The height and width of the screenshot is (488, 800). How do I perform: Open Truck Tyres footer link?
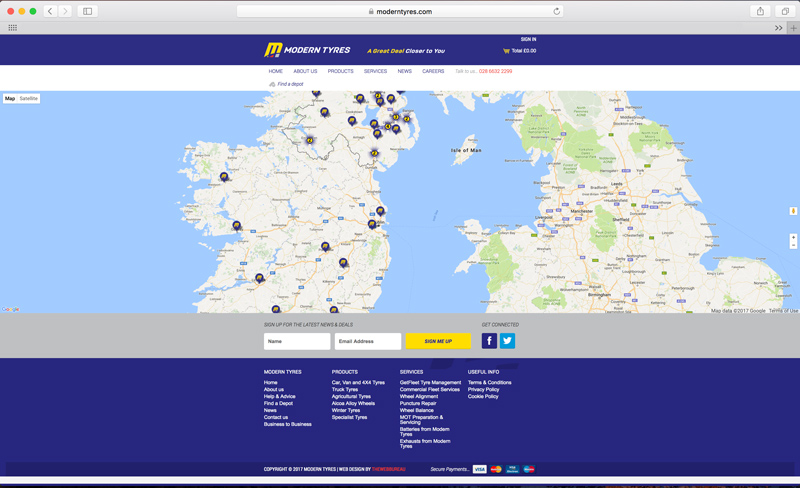345,389
